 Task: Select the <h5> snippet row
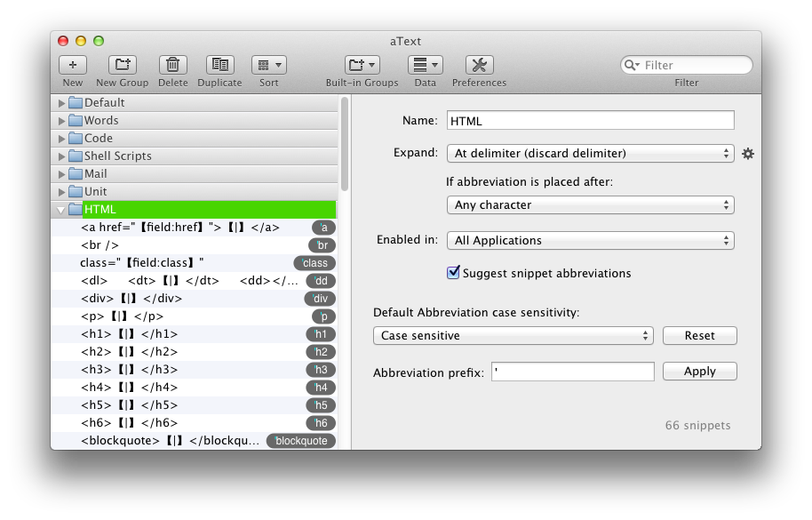pyautogui.click(x=194, y=405)
